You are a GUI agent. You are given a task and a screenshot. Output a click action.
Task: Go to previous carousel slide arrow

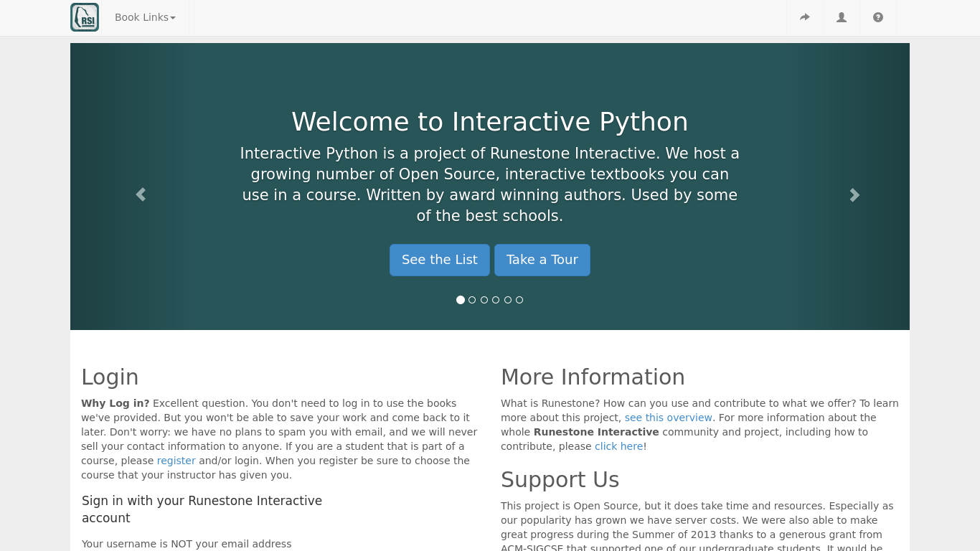tap(141, 194)
